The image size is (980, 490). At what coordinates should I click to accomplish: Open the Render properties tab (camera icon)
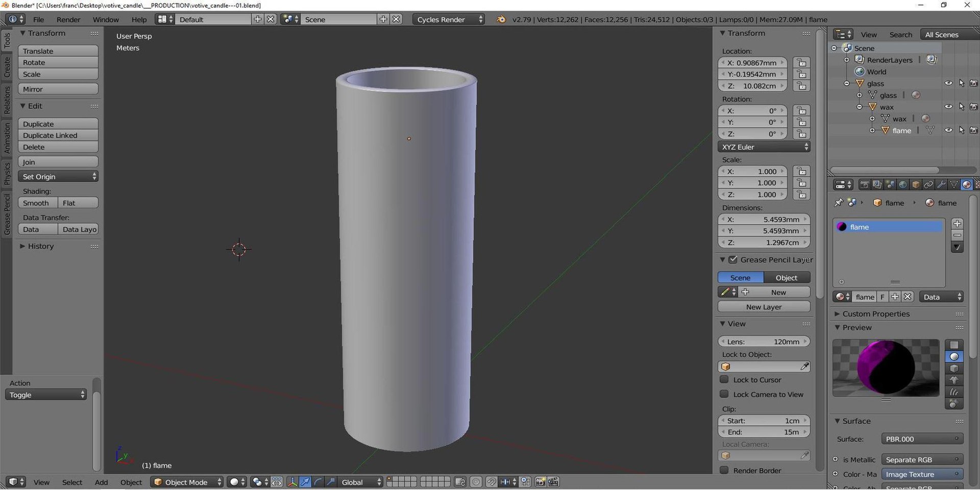tap(864, 184)
